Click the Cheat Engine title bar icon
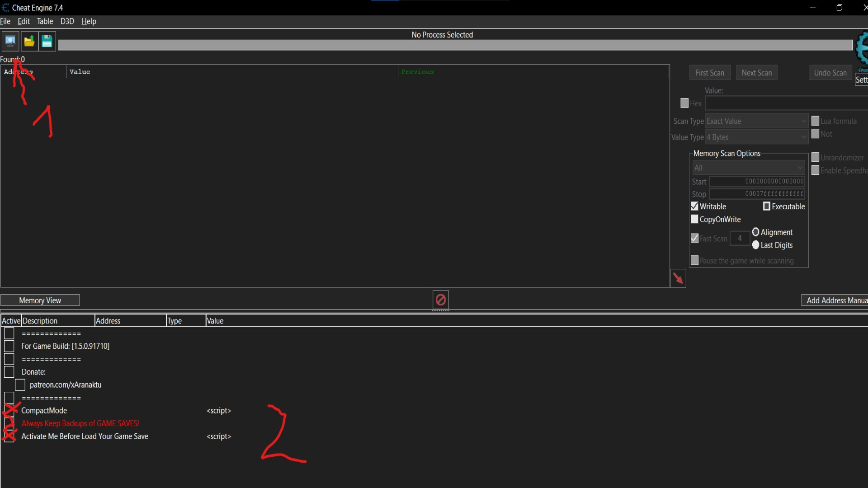 click(x=5, y=8)
